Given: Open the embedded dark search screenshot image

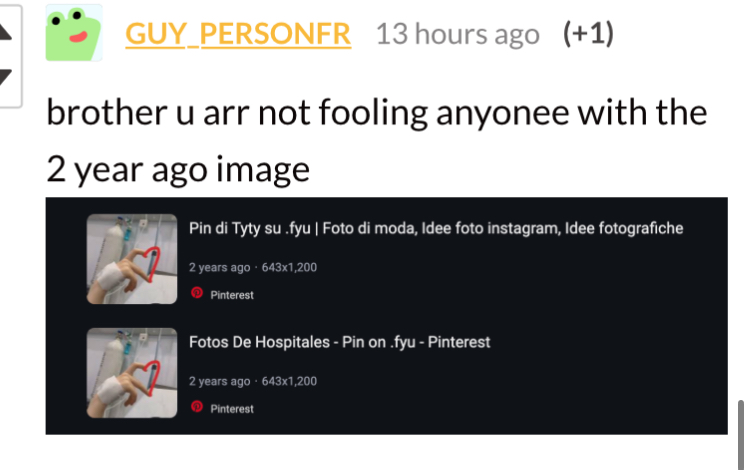Looking at the screenshot, I should coord(386,316).
